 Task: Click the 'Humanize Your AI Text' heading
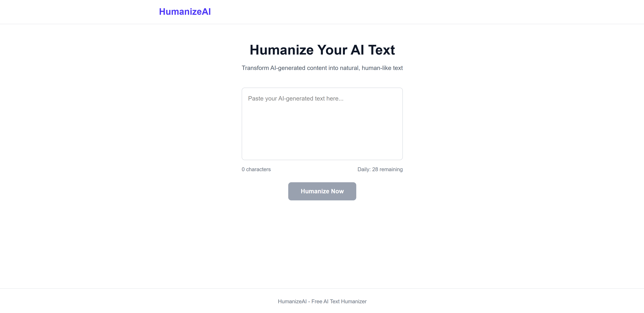click(322, 50)
